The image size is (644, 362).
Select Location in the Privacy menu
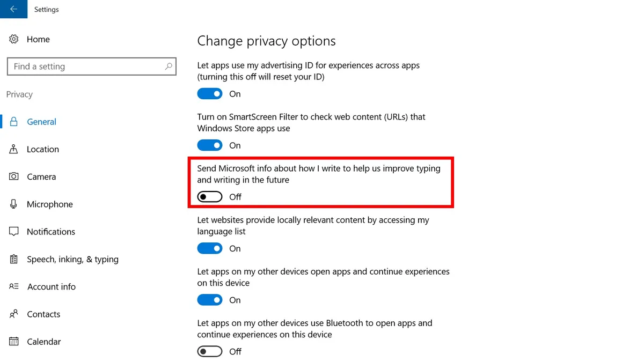click(x=43, y=149)
